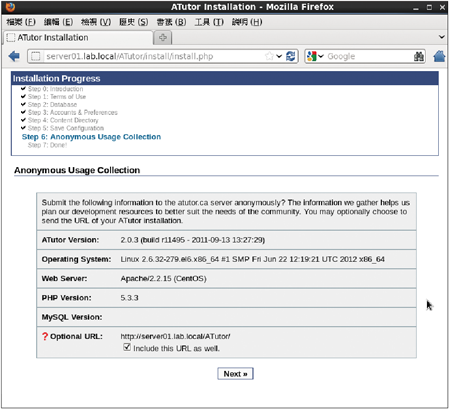Click the ATutor Version value 2.0.3

tap(193, 240)
